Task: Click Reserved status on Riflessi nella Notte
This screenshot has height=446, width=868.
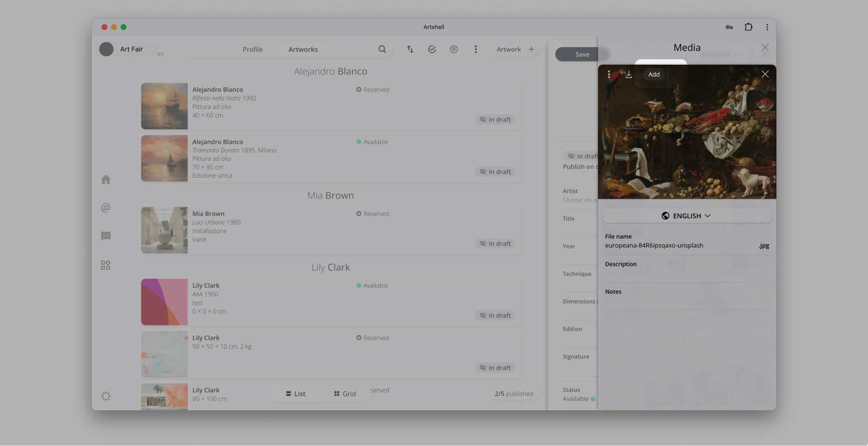Action: (x=372, y=90)
